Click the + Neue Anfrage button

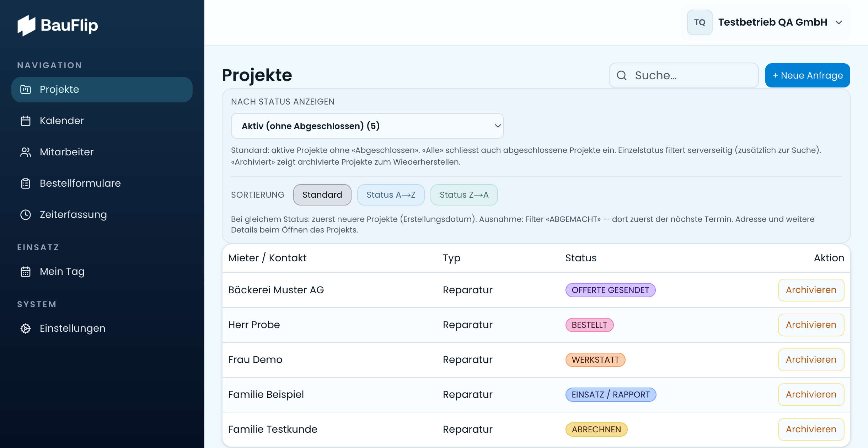[x=808, y=75]
